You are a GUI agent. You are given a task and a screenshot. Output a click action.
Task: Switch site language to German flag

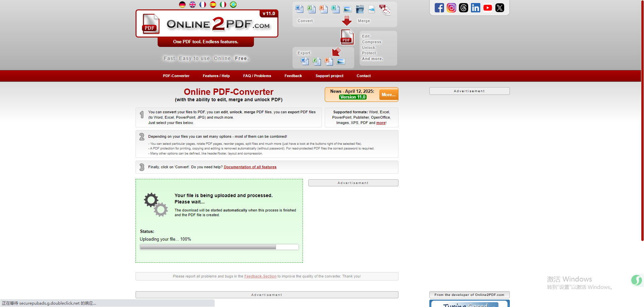182,4
